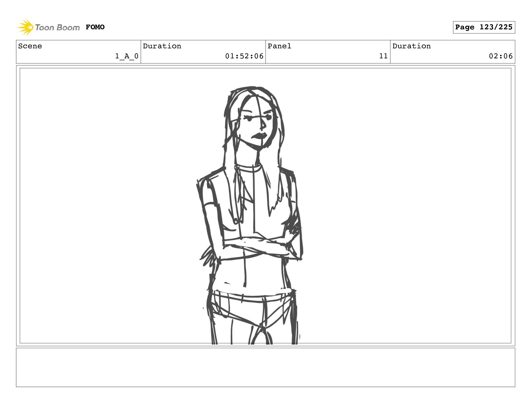Select the panel number 11
The image size is (532, 411).
pos(383,56)
